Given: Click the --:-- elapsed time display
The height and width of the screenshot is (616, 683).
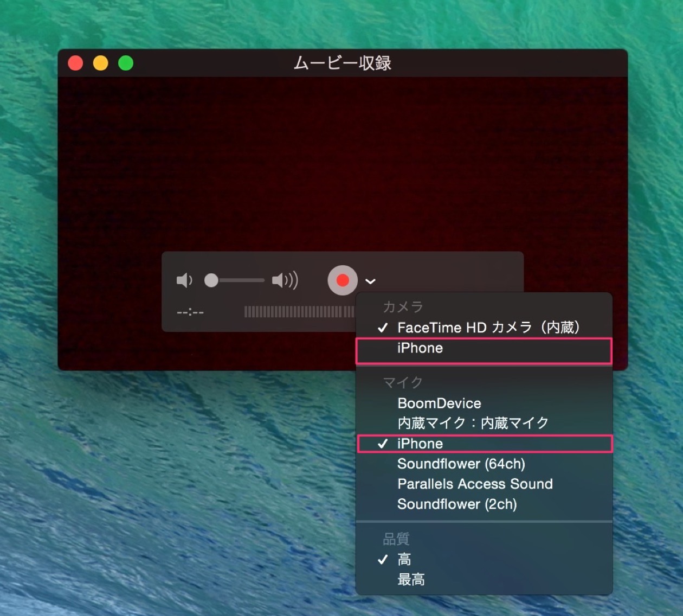Looking at the screenshot, I should (190, 313).
